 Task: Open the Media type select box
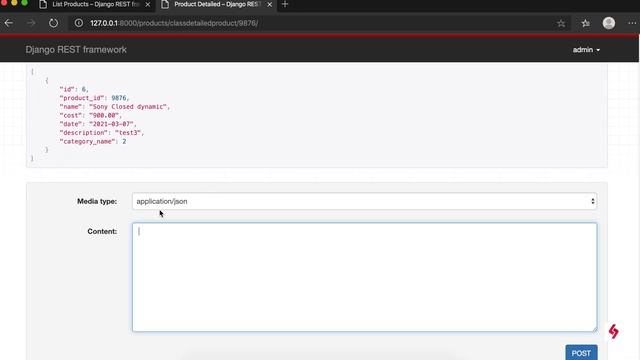coord(364,201)
